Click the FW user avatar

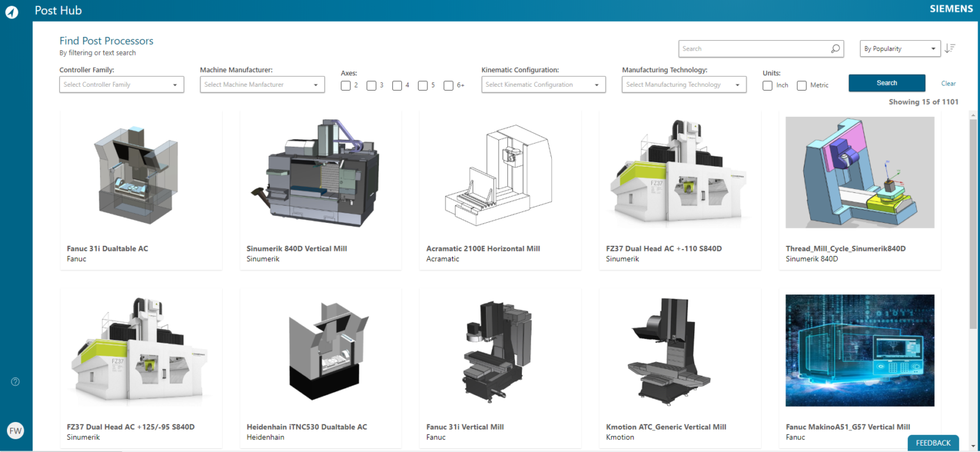(x=15, y=430)
